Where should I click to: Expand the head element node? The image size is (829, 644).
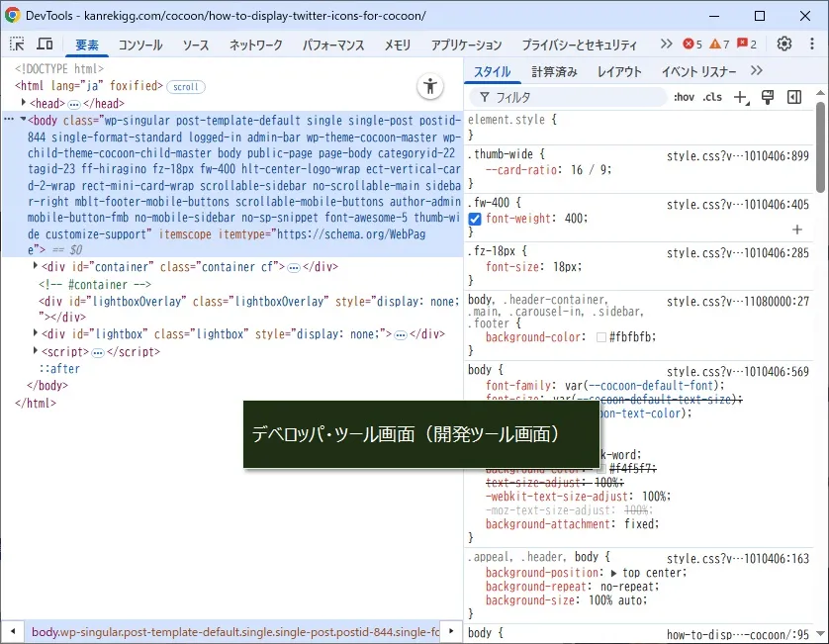[x=25, y=103]
